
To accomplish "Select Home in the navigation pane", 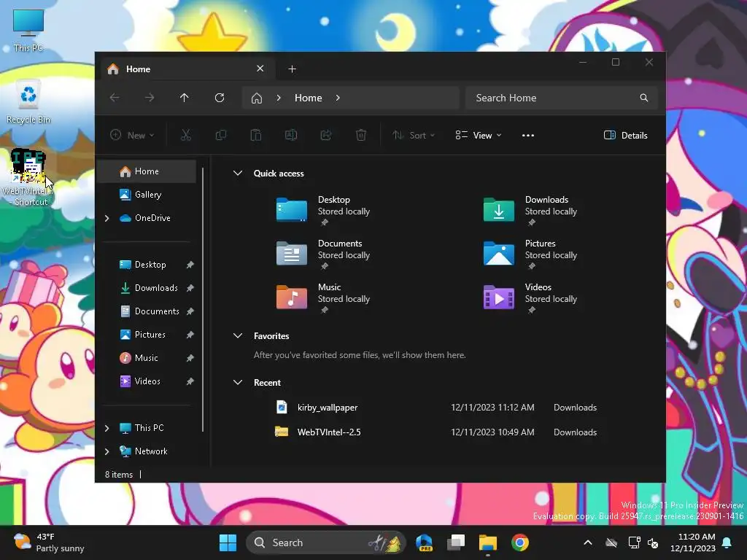I will 147,171.
